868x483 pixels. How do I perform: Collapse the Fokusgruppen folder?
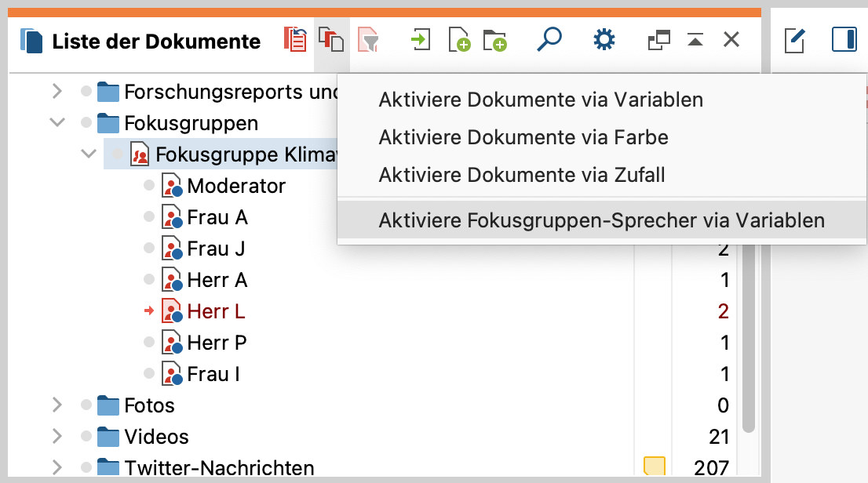point(57,122)
